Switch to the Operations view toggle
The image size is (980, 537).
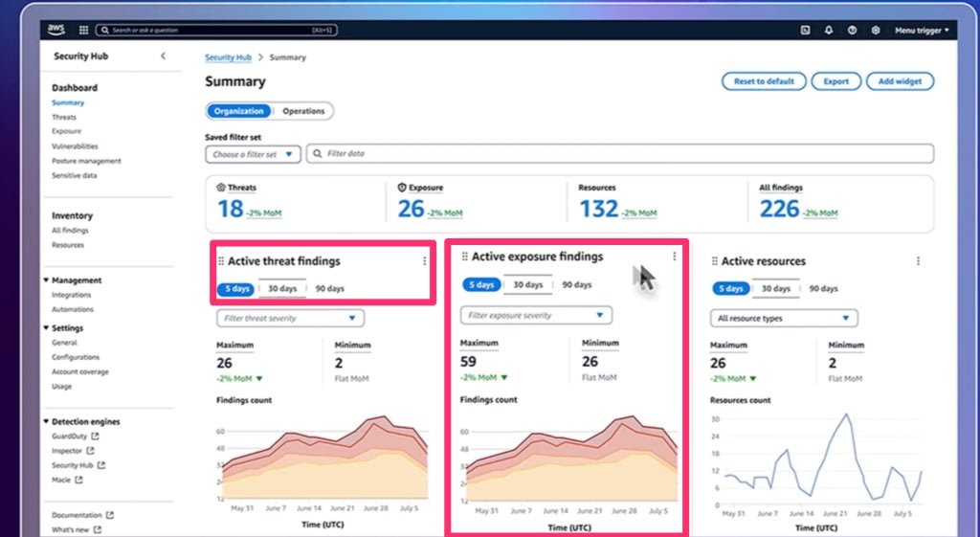point(303,111)
